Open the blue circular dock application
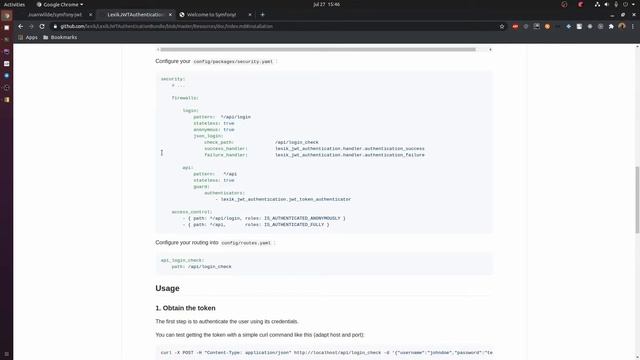The height and width of the screenshot is (360, 640). [x=7, y=76]
